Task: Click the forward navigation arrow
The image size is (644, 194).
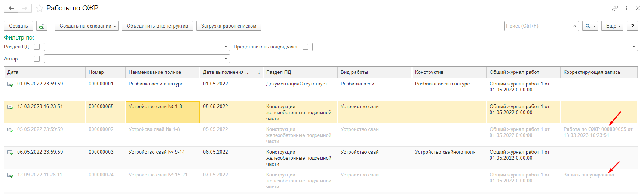Action: pyautogui.click(x=25, y=8)
